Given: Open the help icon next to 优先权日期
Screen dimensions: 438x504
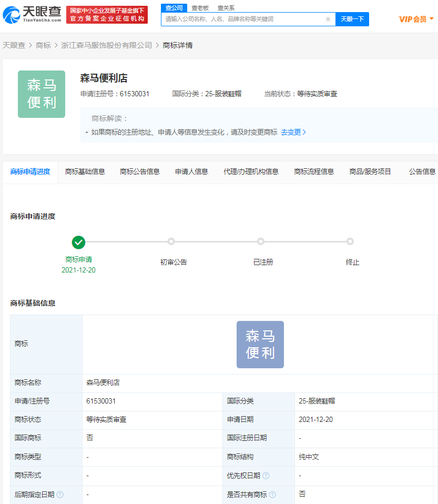Looking at the screenshot, I should click(266, 476).
